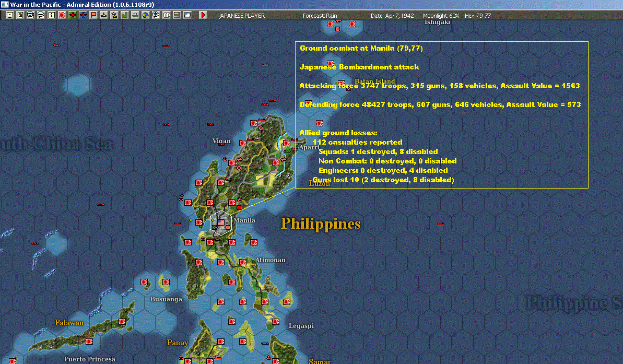Open the information 'i' screen
This screenshot has height=364, width=623.
[52, 15]
